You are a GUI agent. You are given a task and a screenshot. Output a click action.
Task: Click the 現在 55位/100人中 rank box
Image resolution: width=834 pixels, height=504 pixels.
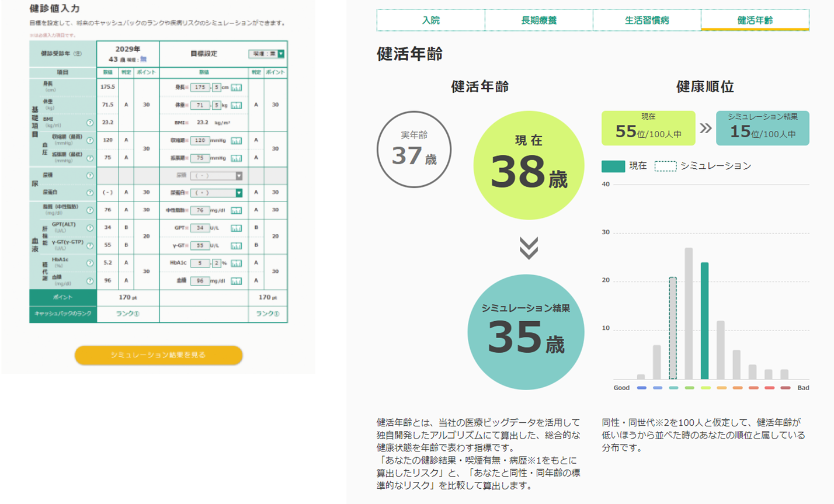(x=648, y=128)
